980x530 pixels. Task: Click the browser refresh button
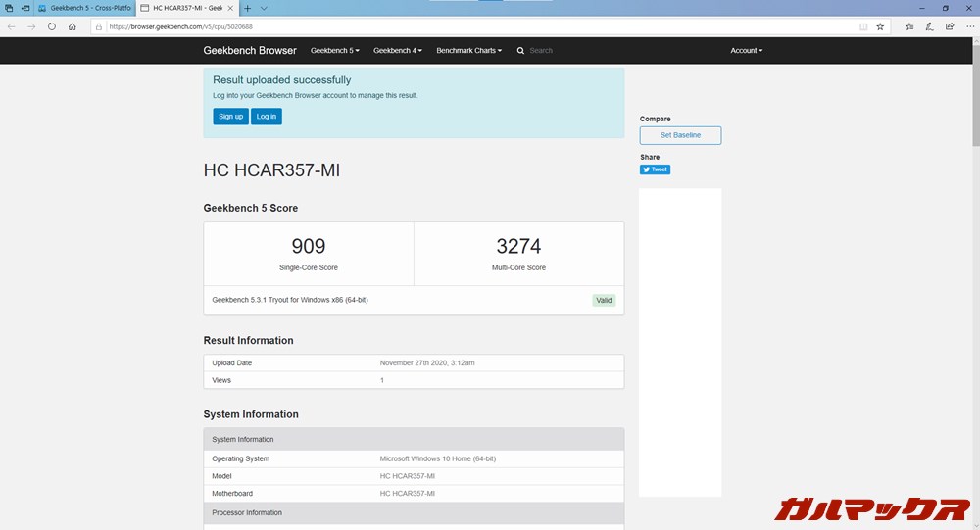(52, 26)
